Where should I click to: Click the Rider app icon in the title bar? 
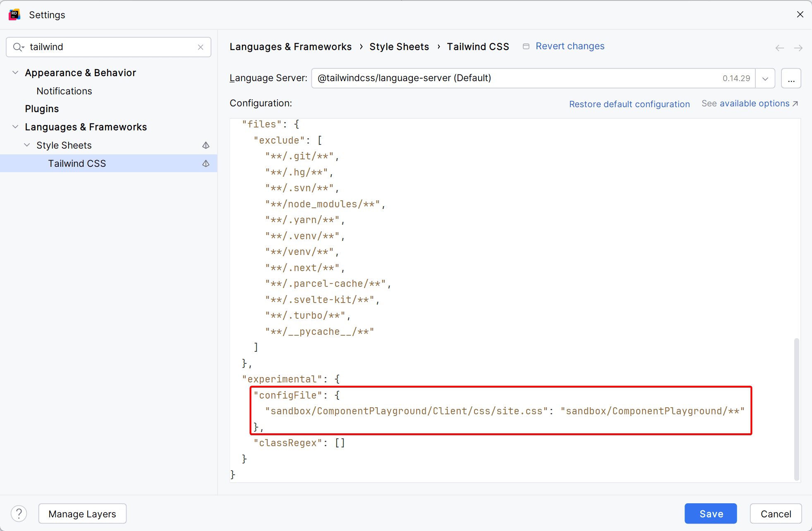pos(14,15)
